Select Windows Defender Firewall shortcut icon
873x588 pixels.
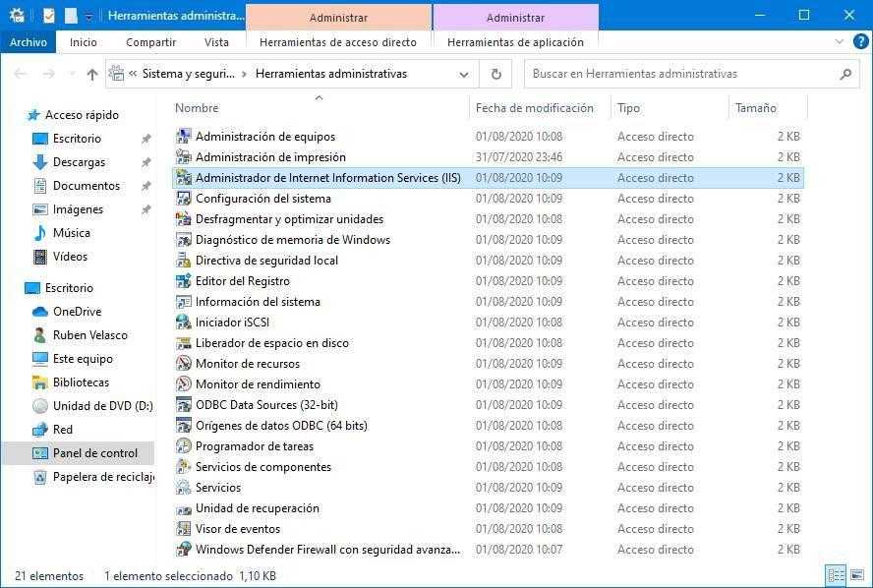click(183, 550)
